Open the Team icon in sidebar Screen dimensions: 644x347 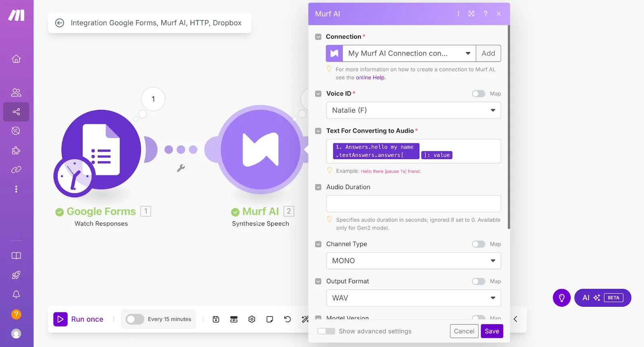click(16, 93)
